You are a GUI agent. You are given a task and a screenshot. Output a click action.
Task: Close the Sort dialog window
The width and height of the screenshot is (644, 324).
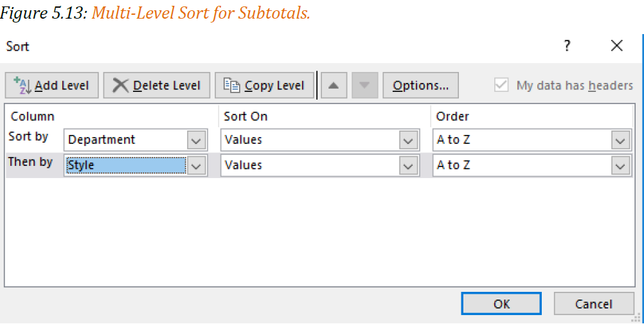617,46
